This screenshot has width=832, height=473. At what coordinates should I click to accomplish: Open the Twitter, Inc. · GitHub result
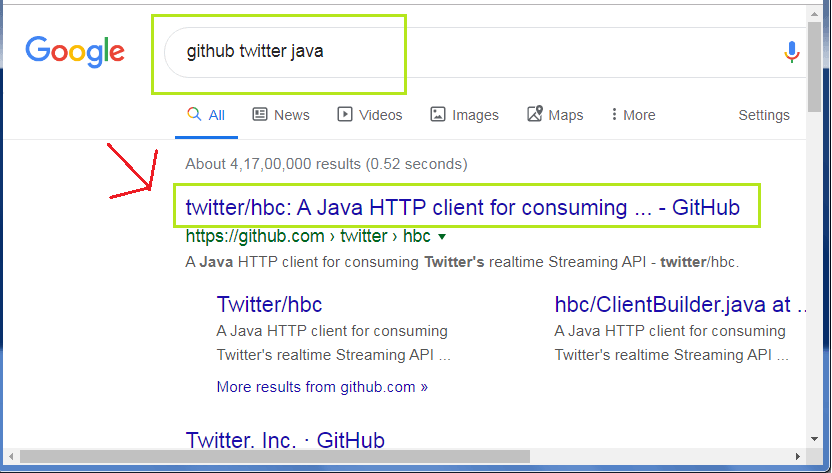[x=285, y=440]
